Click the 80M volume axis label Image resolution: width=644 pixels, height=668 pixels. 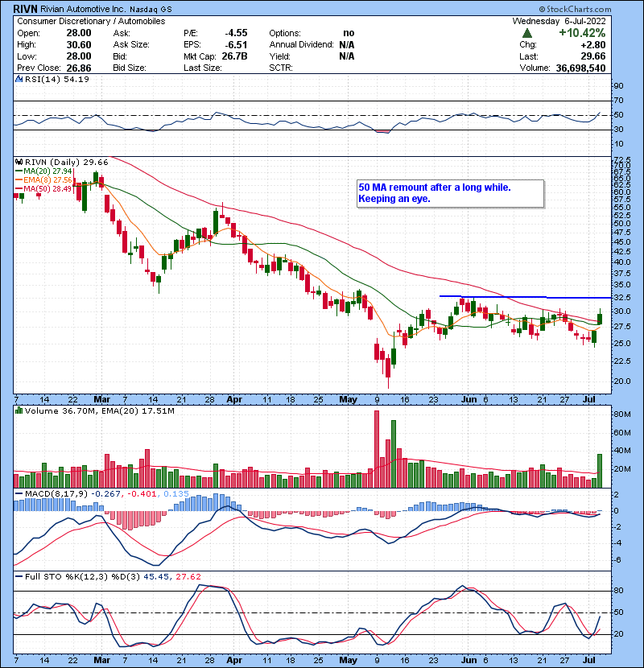pyautogui.click(x=622, y=414)
